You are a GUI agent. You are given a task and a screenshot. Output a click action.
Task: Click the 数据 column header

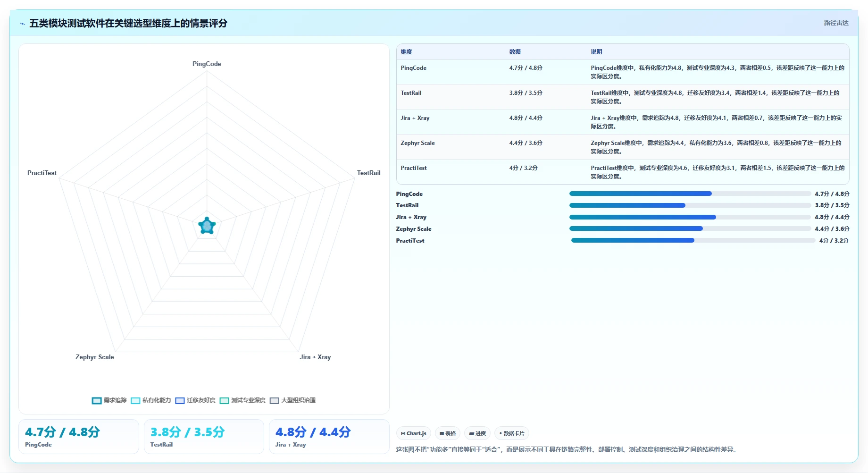pos(515,52)
